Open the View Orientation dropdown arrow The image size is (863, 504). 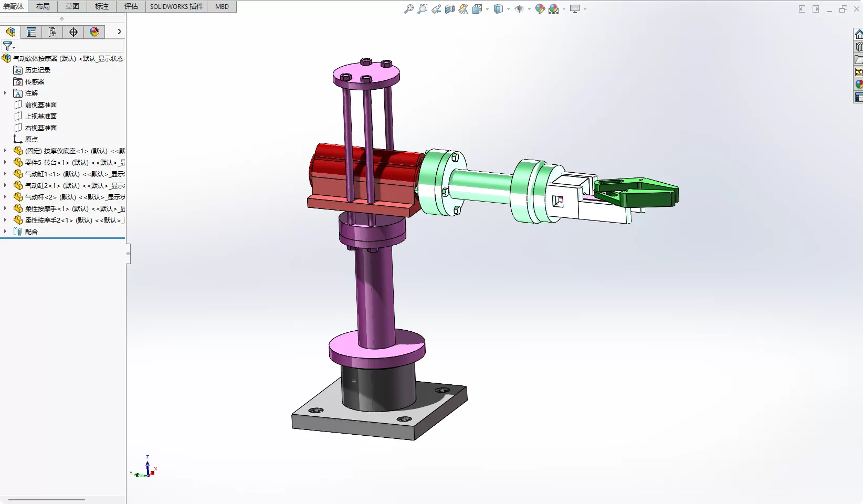point(487,9)
